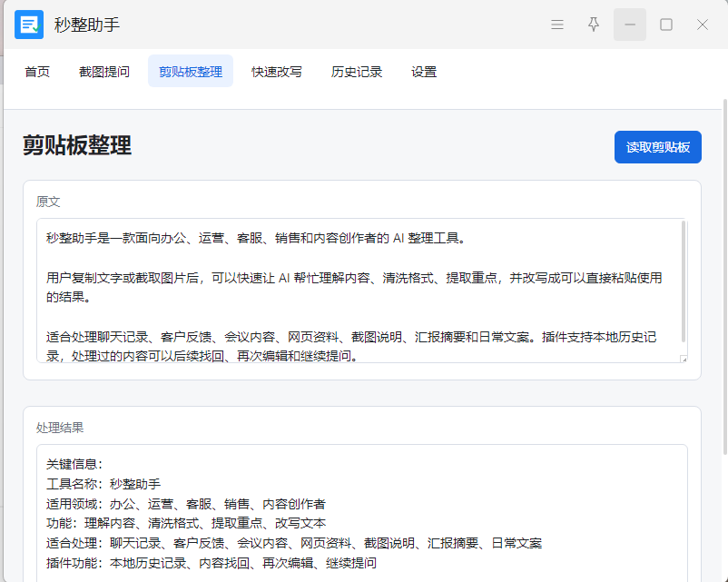The image size is (728, 582).
Task: Switch to the 首页 tab
Action: (x=37, y=72)
